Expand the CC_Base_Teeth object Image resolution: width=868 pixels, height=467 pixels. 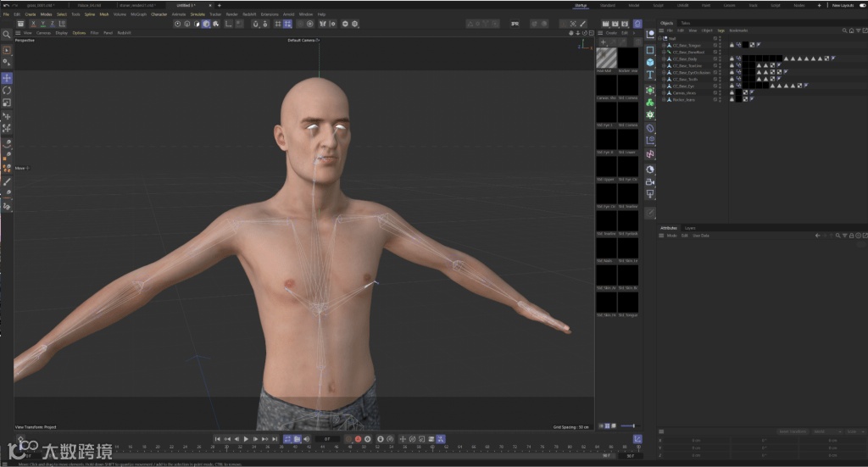[x=664, y=79]
